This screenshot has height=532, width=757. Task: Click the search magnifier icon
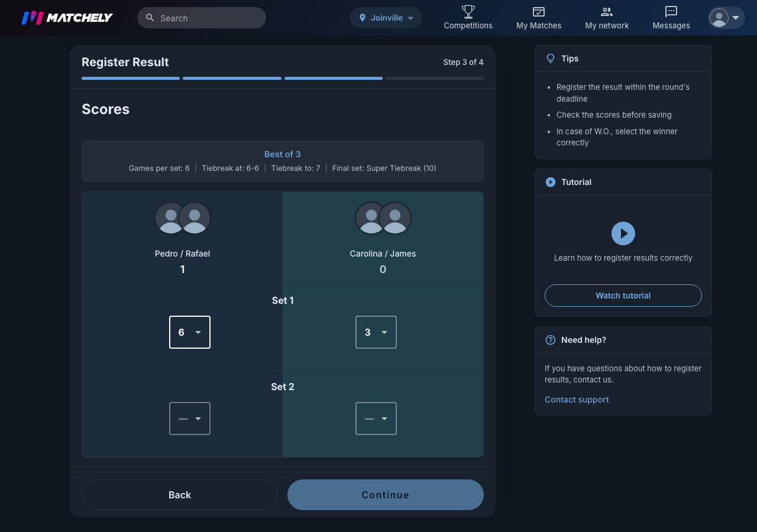[150, 18]
